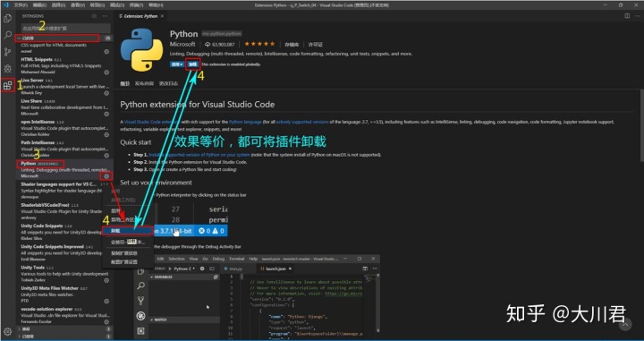Open editor More Actions ellipsis at top right
Viewport: 644px width, 341px height.
point(637,16)
